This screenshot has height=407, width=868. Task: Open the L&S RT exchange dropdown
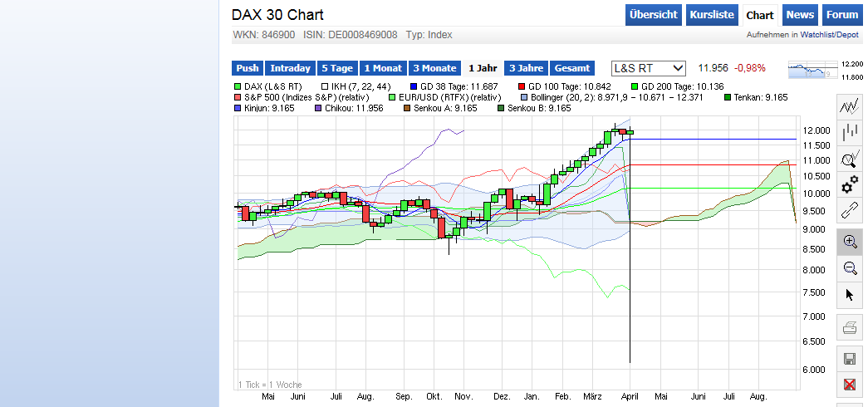(648, 69)
